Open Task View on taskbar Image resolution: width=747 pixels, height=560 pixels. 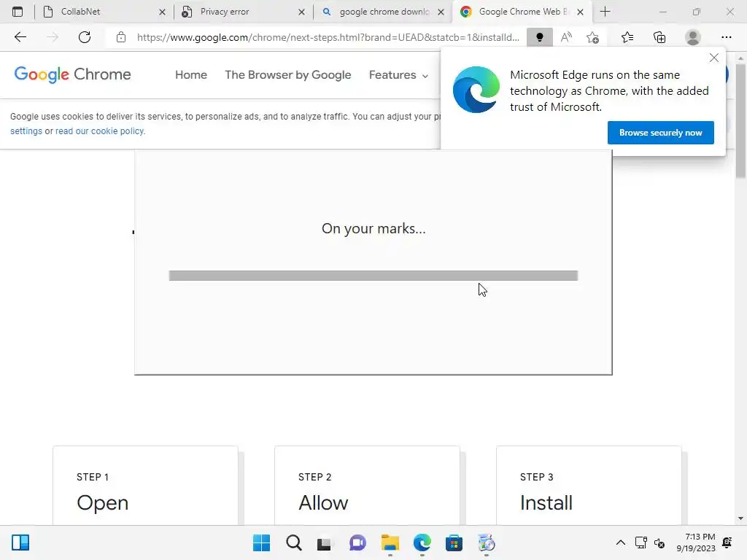pyautogui.click(x=325, y=542)
